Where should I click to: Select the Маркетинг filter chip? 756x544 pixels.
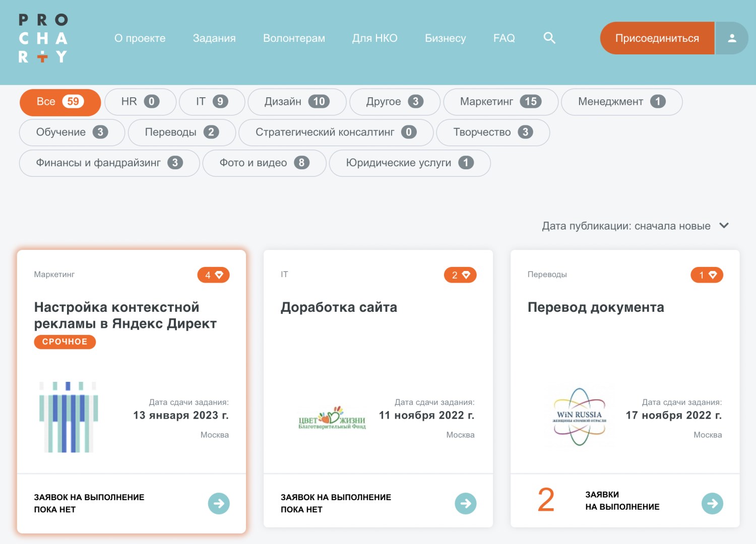click(x=500, y=102)
